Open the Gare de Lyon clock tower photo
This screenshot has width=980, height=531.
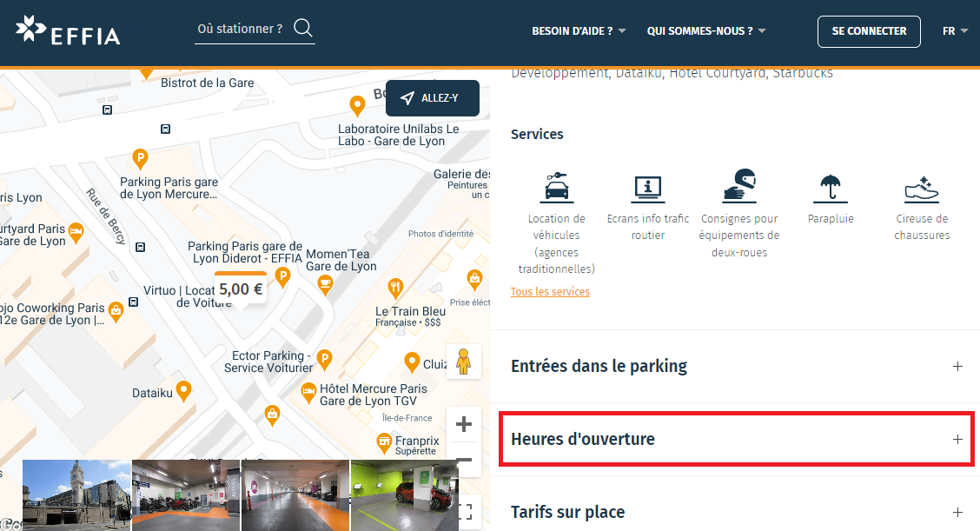[76, 495]
